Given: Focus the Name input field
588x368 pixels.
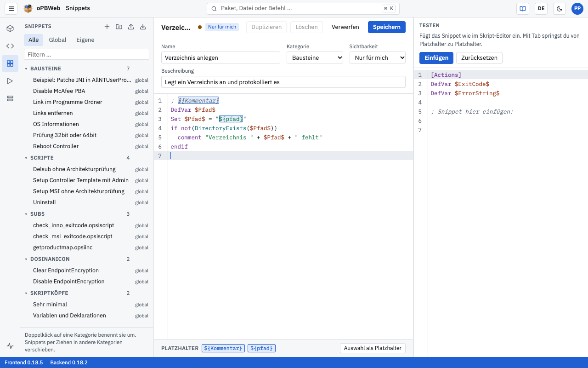Looking at the screenshot, I should 220,57.
